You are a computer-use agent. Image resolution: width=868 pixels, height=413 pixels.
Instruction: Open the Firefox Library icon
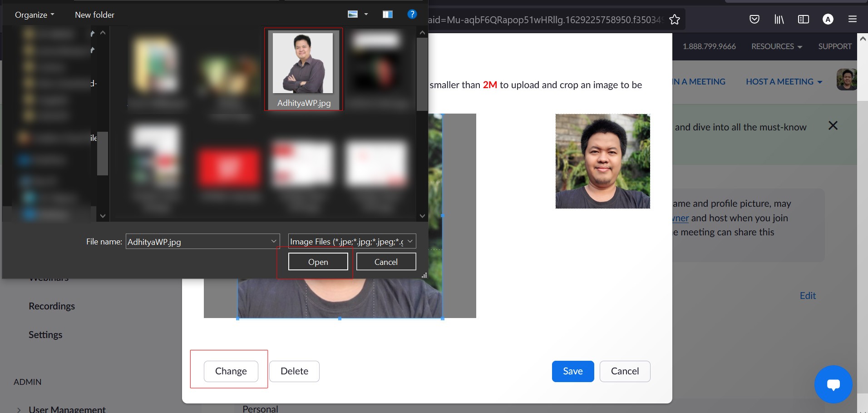779,19
